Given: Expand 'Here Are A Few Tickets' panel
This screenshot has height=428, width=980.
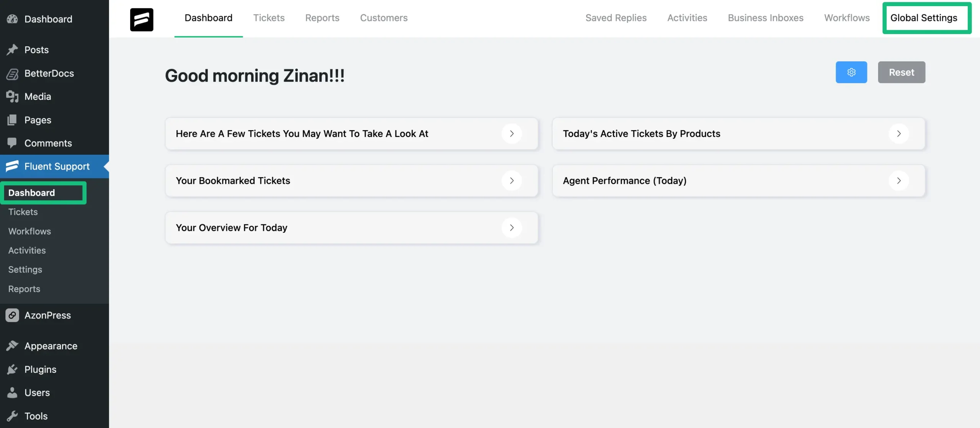Looking at the screenshot, I should click(512, 134).
